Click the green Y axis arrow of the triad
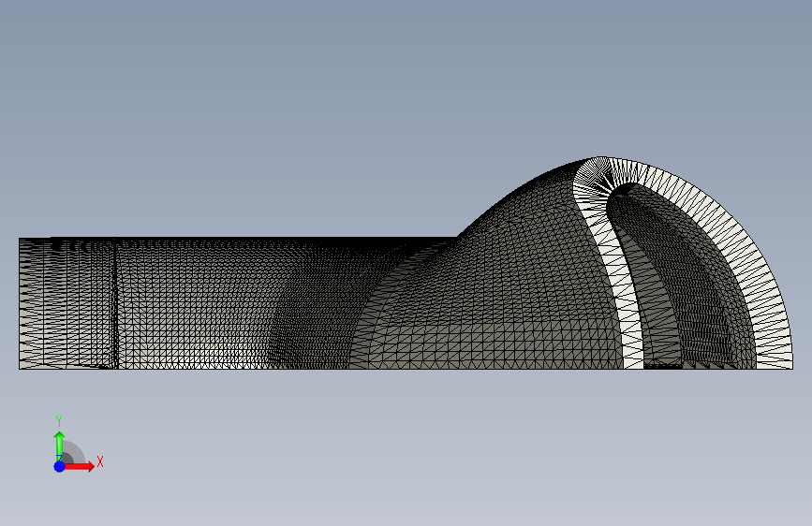 coord(59,446)
